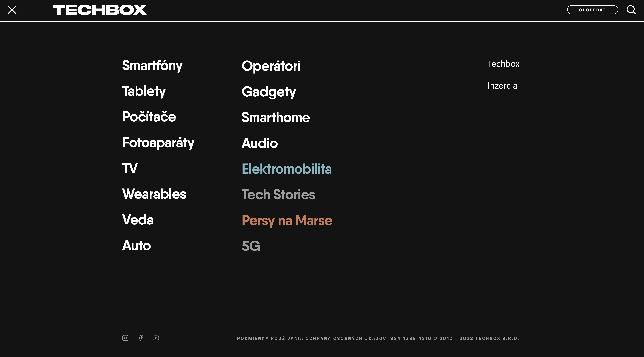644x357 pixels.
Task: Open the 5G topic
Action: (251, 246)
